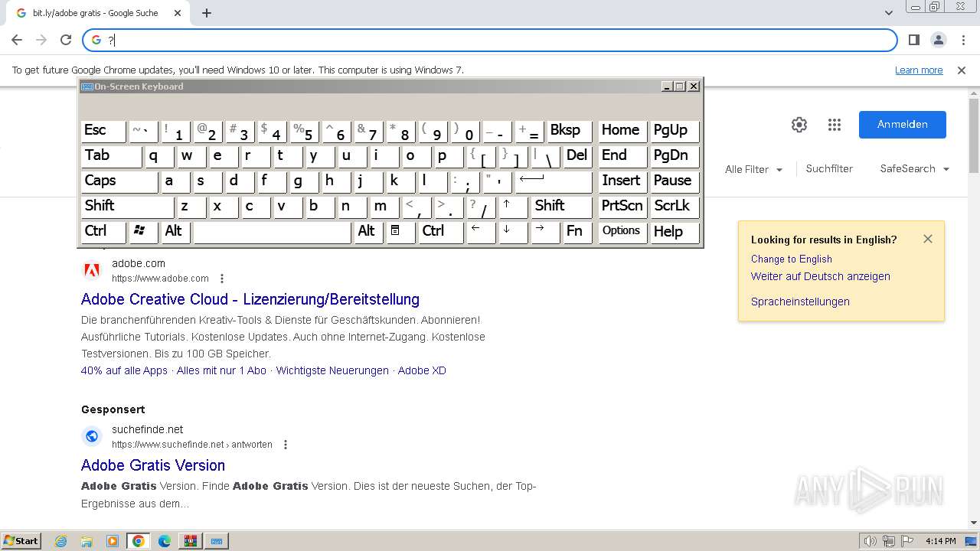The image size is (980, 551).
Task: Choose Change to English
Action: pyautogui.click(x=792, y=259)
